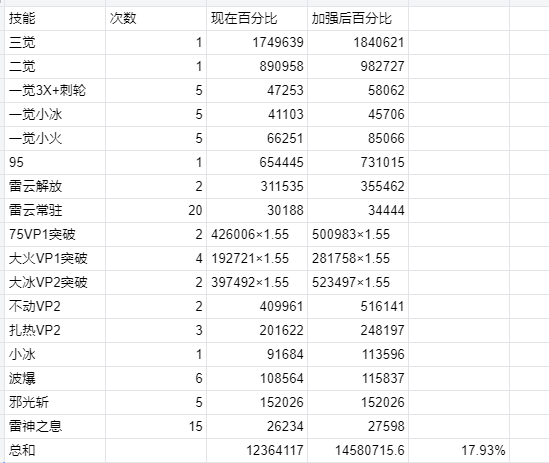This screenshot has width=549, height=463.
Task: Click the cell 一觉小火
Action: (x=55, y=138)
